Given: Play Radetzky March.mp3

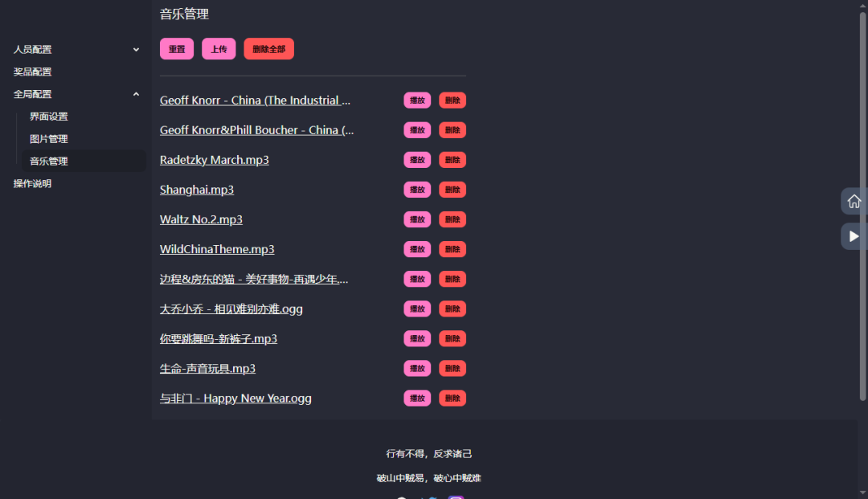Looking at the screenshot, I should click(x=417, y=160).
